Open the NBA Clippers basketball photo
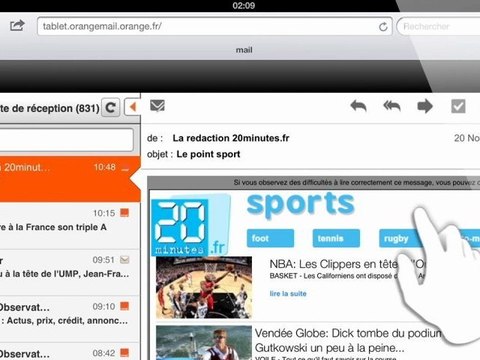The image size is (480, 360). (204, 287)
